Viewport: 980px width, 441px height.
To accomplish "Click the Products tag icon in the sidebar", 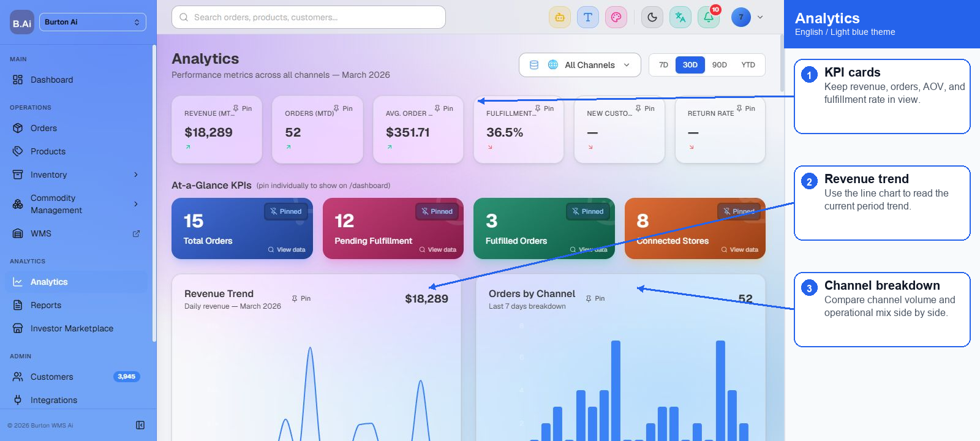I will click(18, 151).
